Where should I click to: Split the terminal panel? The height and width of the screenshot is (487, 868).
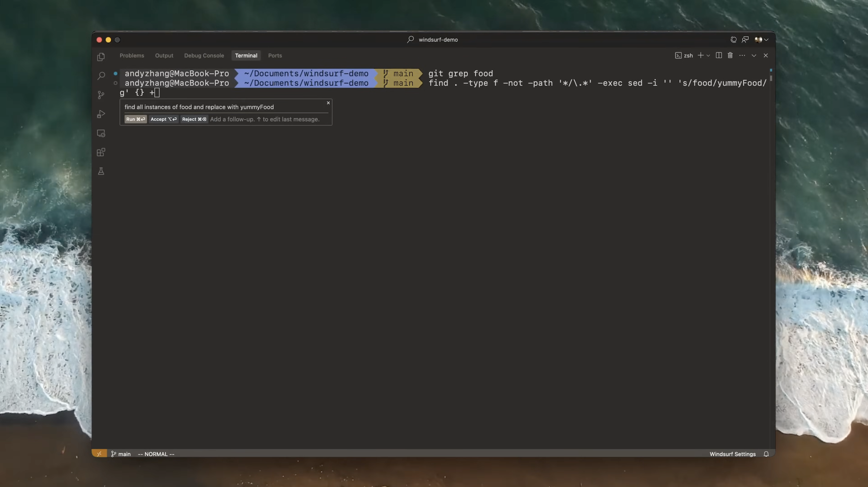coord(718,56)
